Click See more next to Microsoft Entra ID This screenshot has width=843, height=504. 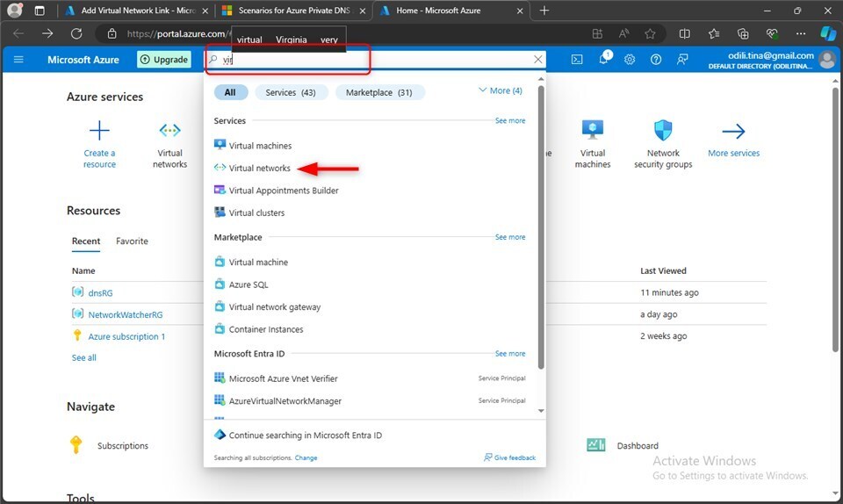(510, 354)
